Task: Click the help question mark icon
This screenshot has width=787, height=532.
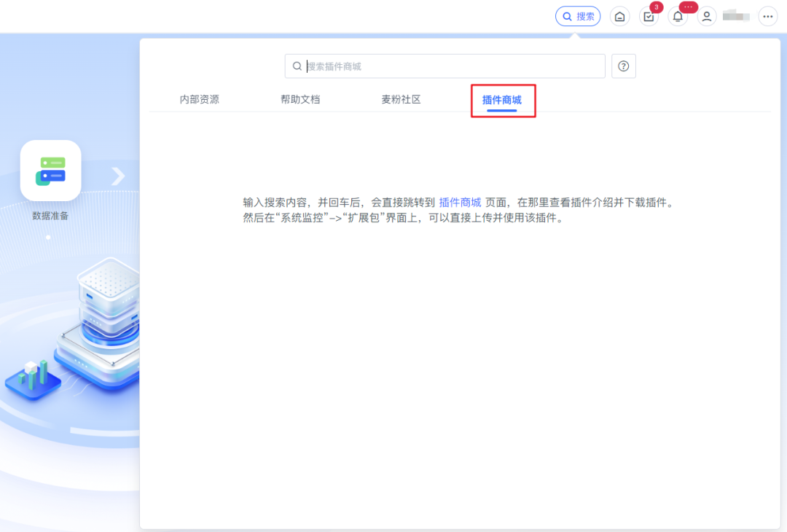Action: 623,66
